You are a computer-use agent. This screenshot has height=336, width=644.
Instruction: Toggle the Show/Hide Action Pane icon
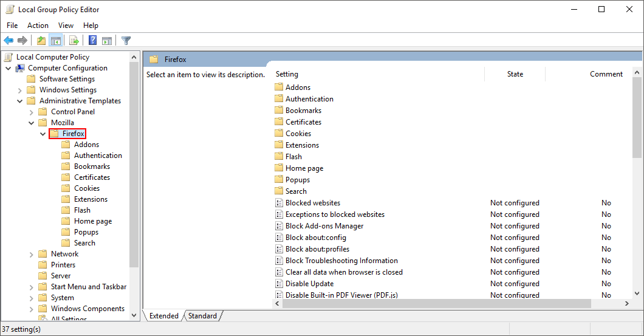pyautogui.click(x=107, y=40)
